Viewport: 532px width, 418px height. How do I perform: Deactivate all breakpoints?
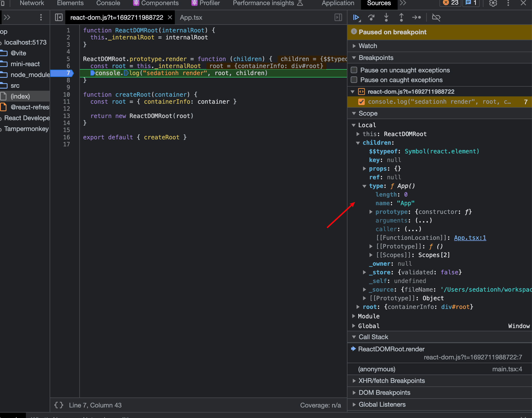click(436, 18)
